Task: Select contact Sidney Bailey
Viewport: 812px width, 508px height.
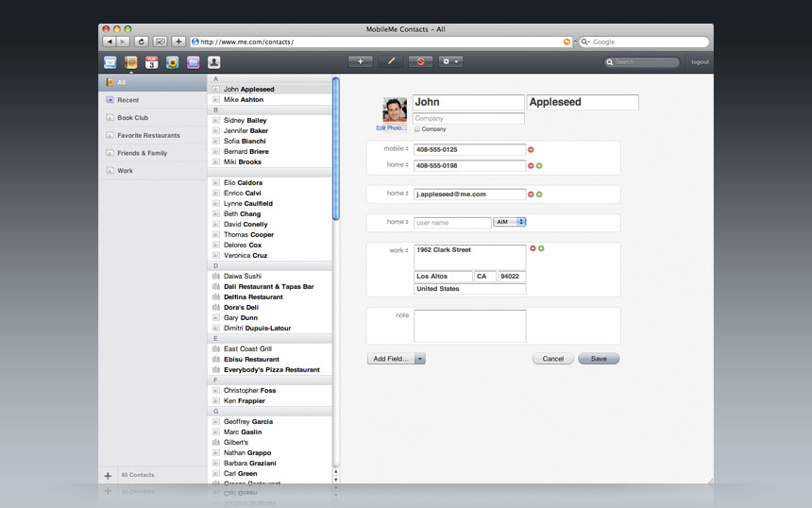Action: tap(270, 120)
